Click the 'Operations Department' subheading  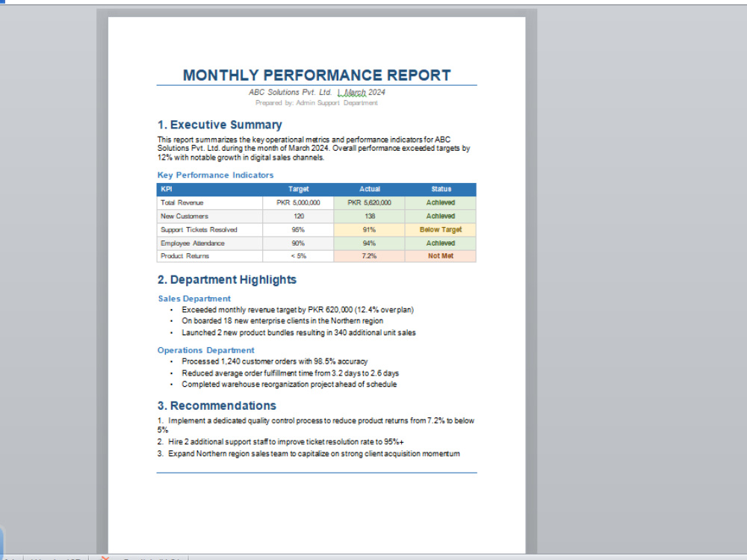point(206,350)
